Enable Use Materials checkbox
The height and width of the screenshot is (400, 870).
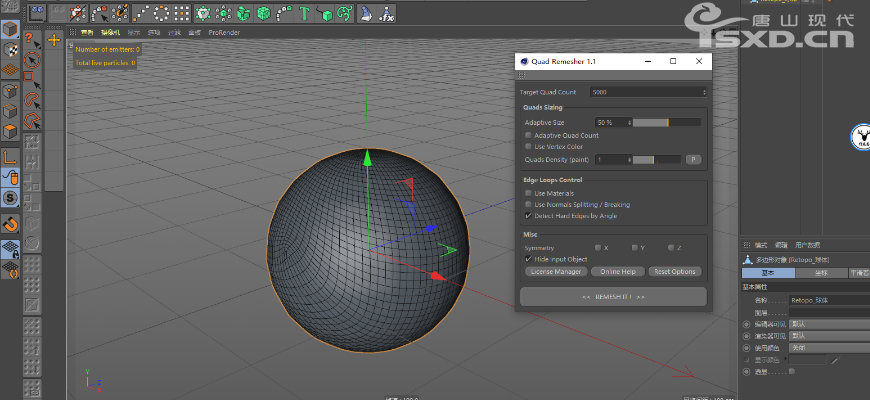pyautogui.click(x=529, y=193)
